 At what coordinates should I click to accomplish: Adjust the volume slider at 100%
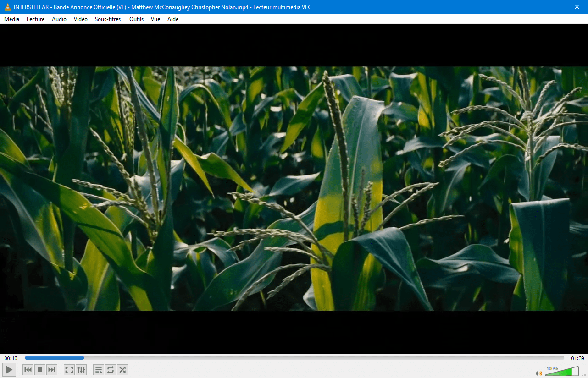click(x=562, y=372)
